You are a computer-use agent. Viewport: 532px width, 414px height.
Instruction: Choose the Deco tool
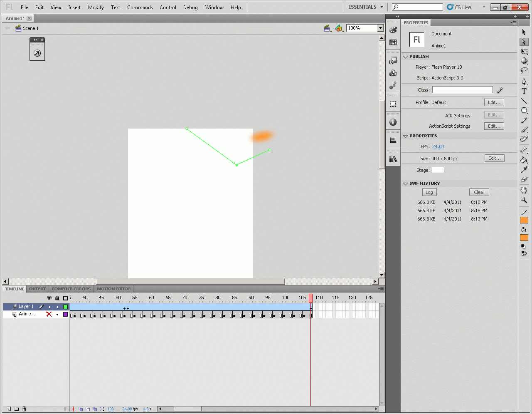click(x=524, y=139)
